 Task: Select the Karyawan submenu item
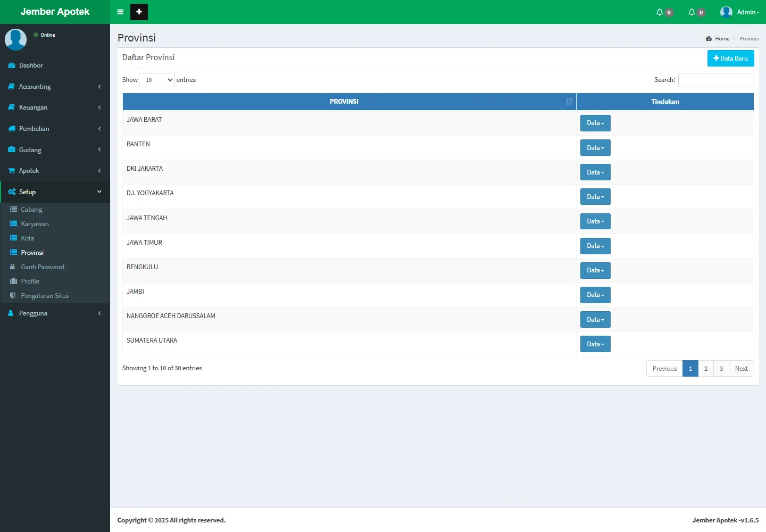[35, 224]
